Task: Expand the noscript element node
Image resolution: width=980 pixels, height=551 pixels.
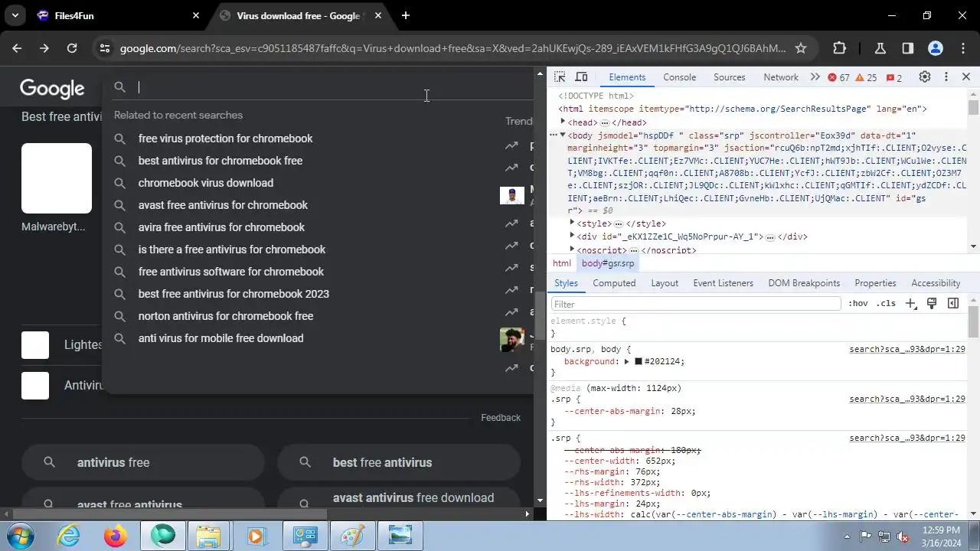Action: click(572, 249)
